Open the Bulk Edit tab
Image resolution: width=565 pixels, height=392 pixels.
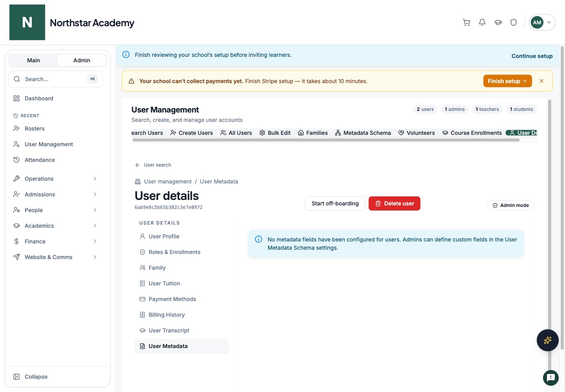click(x=275, y=133)
